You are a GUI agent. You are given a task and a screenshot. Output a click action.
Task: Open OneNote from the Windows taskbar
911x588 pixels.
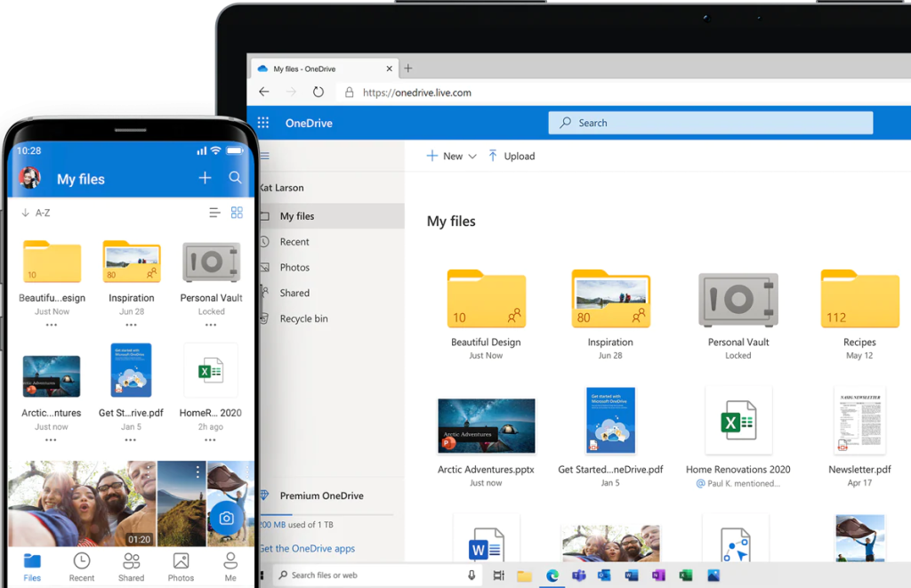coord(658,576)
